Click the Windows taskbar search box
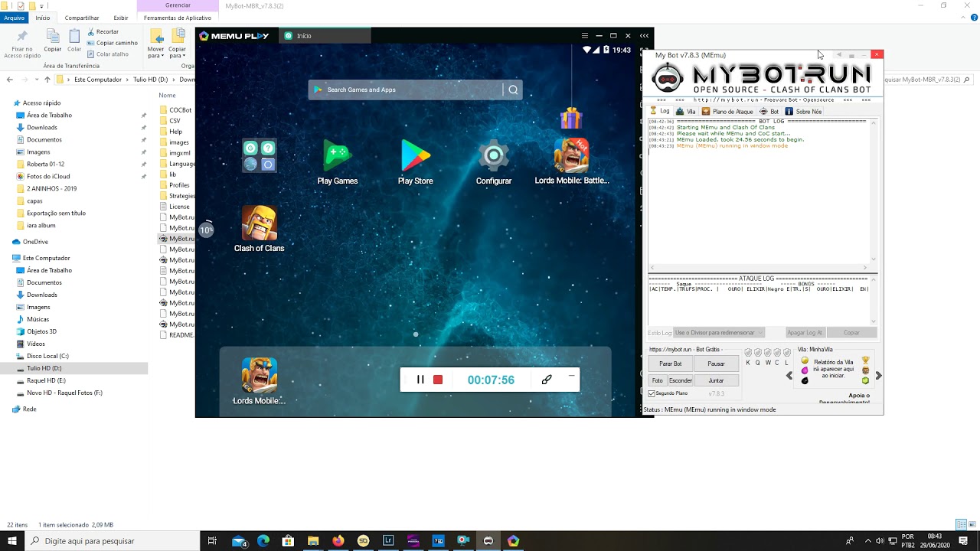This screenshot has height=551, width=980. 112,541
